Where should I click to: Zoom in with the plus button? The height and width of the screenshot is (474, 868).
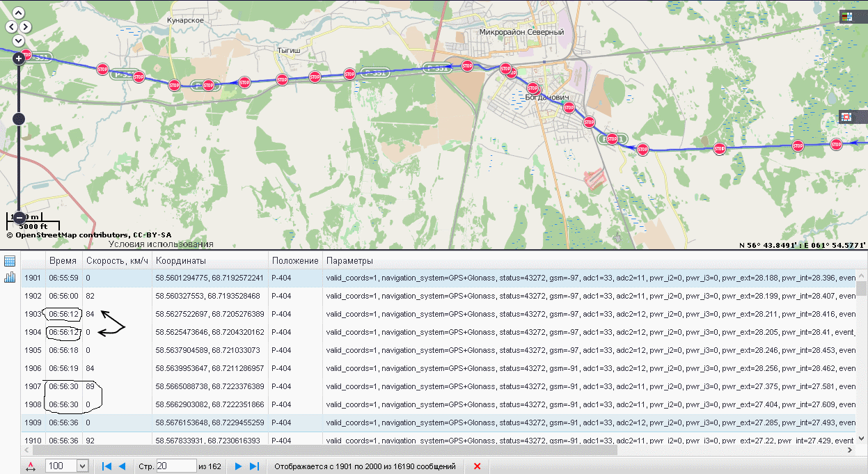pos(19,58)
